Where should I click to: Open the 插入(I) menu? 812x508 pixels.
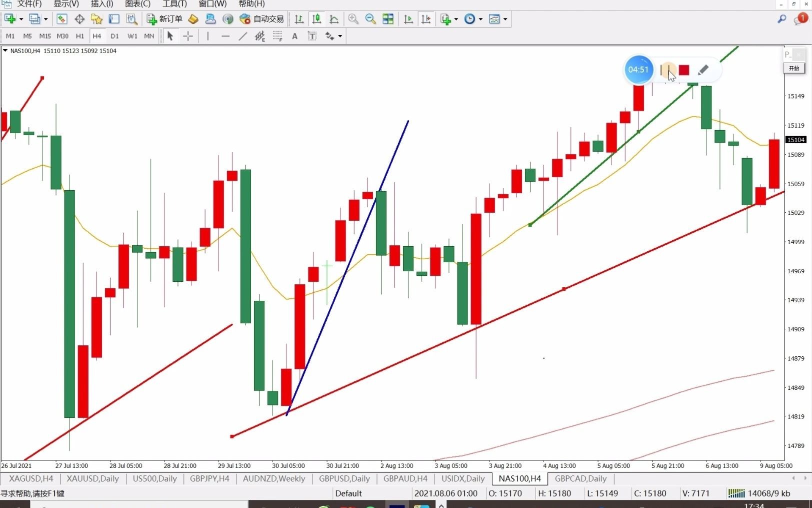coord(102,4)
